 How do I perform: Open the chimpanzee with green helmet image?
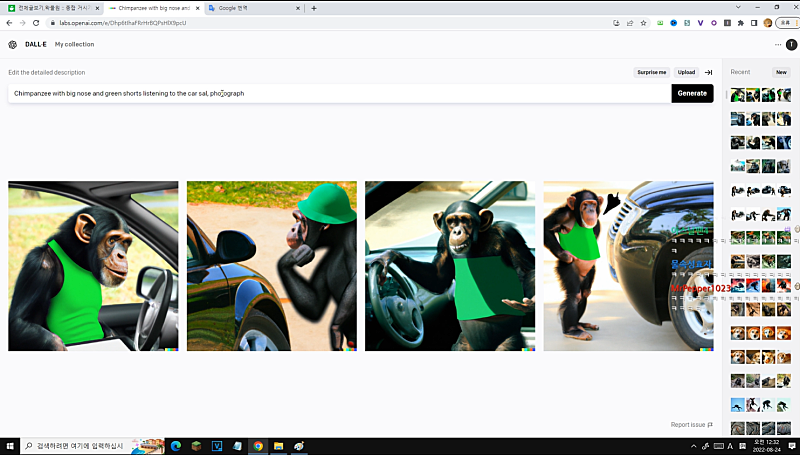pyautogui.click(x=271, y=266)
